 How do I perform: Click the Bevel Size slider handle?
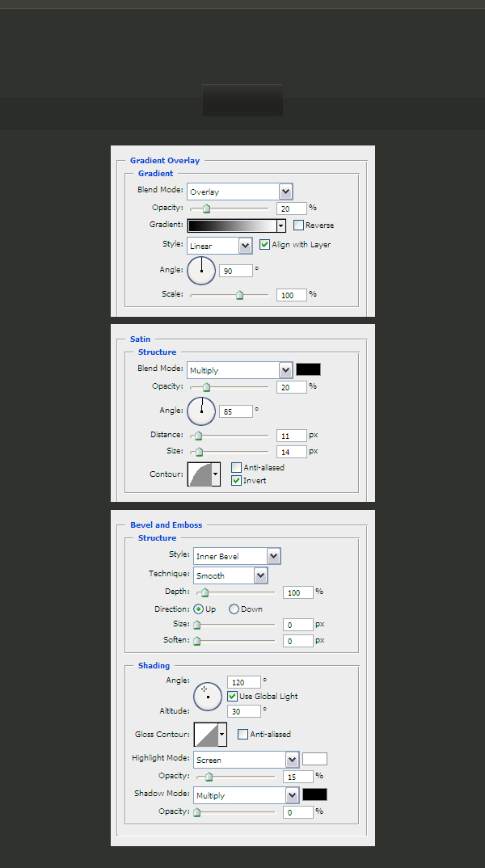click(196, 625)
